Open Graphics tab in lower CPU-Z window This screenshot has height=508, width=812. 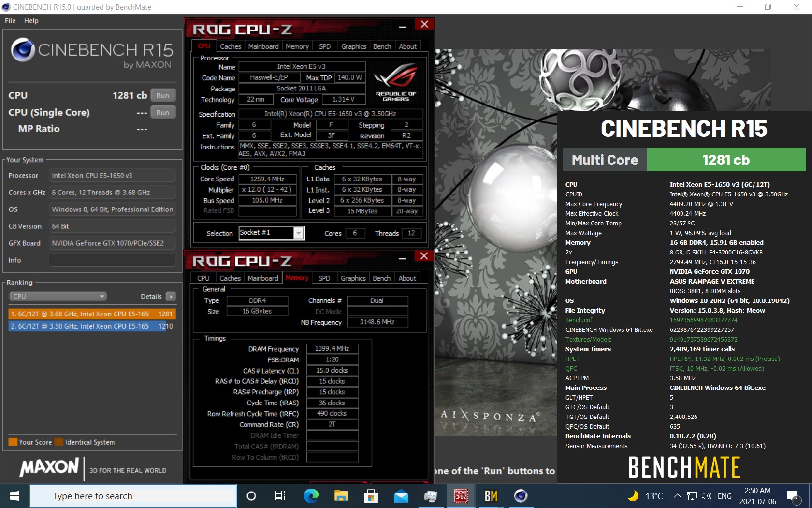(353, 278)
